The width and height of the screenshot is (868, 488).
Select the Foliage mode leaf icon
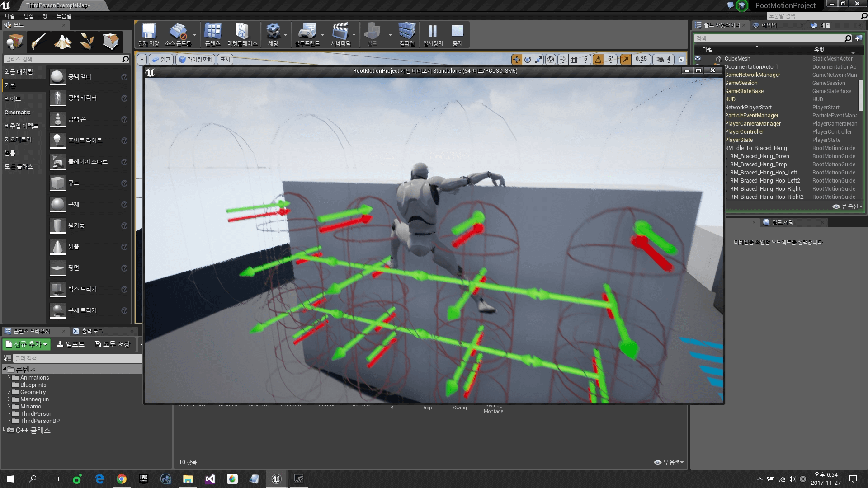point(87,42)
